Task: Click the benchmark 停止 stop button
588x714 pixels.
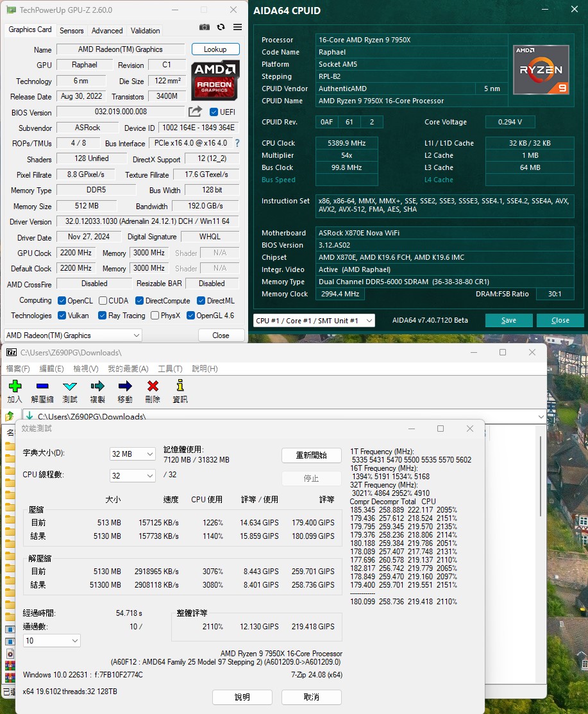Action: pos(311,479)
